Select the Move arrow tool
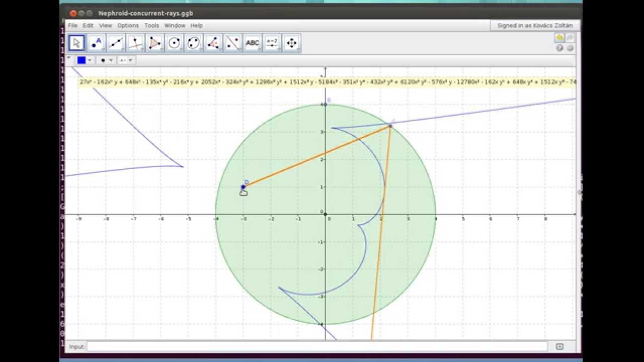The height and width of the screenshot is (362, 644). coord(76,43)
